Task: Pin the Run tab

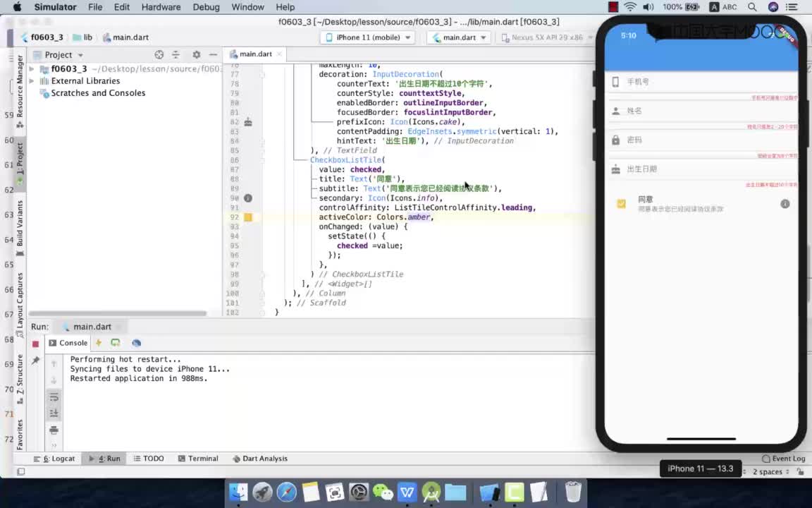Action: (35, 361)
